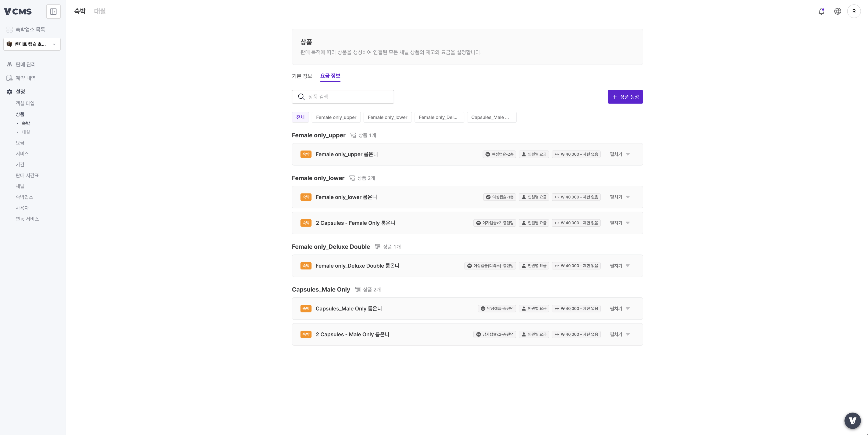Open 판매 시간표 in sidebar
The image size is (868, 435).
click(x=27, y=175)
